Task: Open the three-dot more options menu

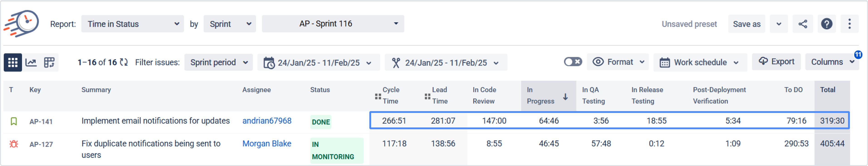Action: click(x=849, y=24)
